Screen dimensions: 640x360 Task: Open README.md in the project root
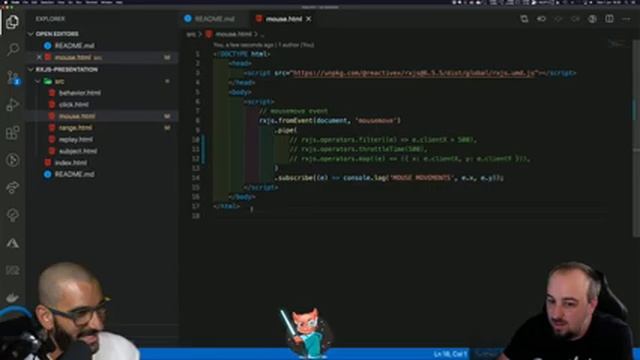coord(74,174)
